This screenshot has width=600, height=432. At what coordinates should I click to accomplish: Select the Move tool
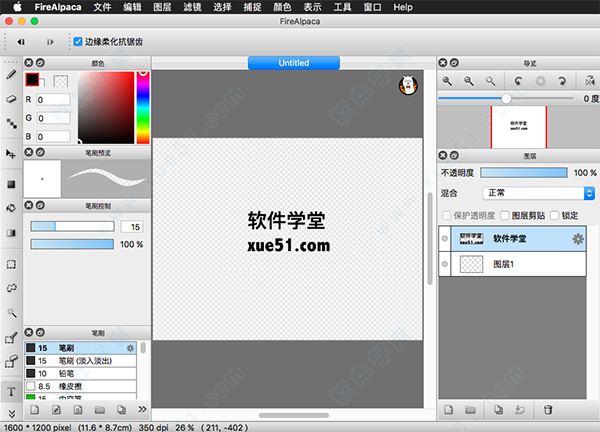11,154
